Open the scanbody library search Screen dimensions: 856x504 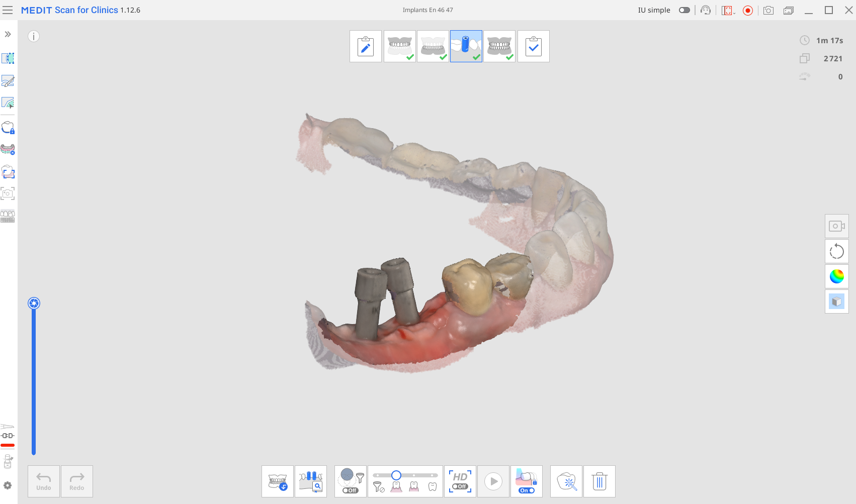click(311, 481)
